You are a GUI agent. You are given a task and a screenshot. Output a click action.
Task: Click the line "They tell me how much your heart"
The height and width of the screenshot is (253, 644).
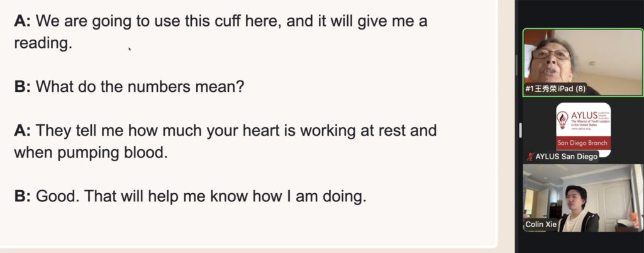coord(236,131)
